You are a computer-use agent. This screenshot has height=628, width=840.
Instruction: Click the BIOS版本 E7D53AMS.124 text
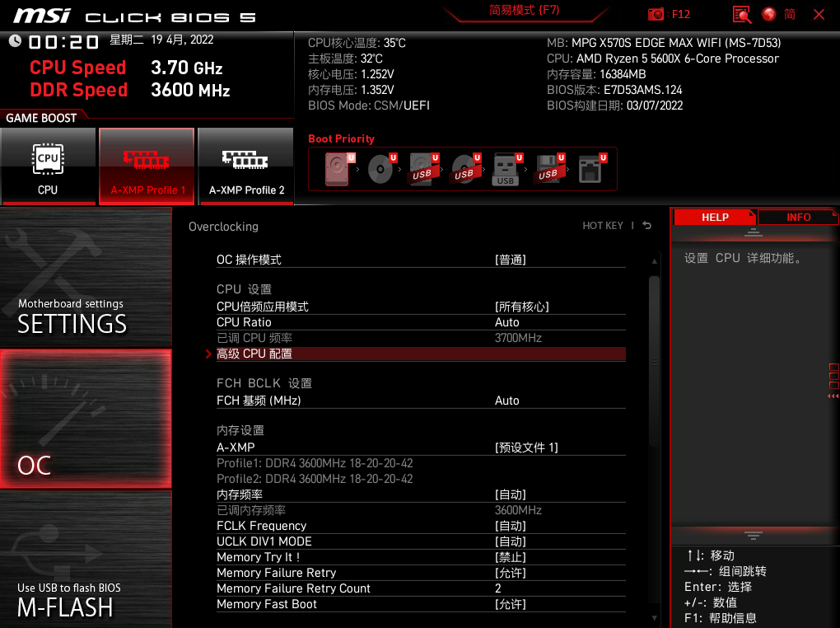614,90
